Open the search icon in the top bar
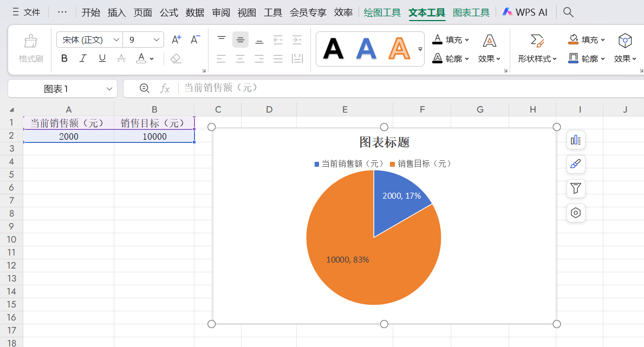This screenshot has height=347, width=644. click(568, 11)
